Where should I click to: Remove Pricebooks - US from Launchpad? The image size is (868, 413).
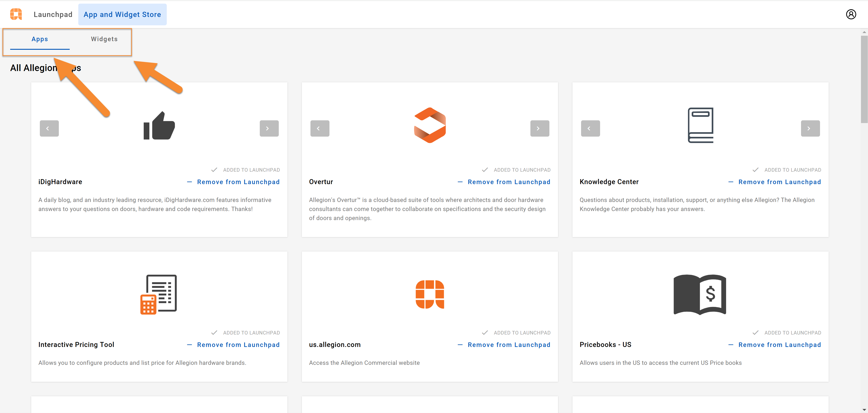pyautogui.click(x=774, y=345)
